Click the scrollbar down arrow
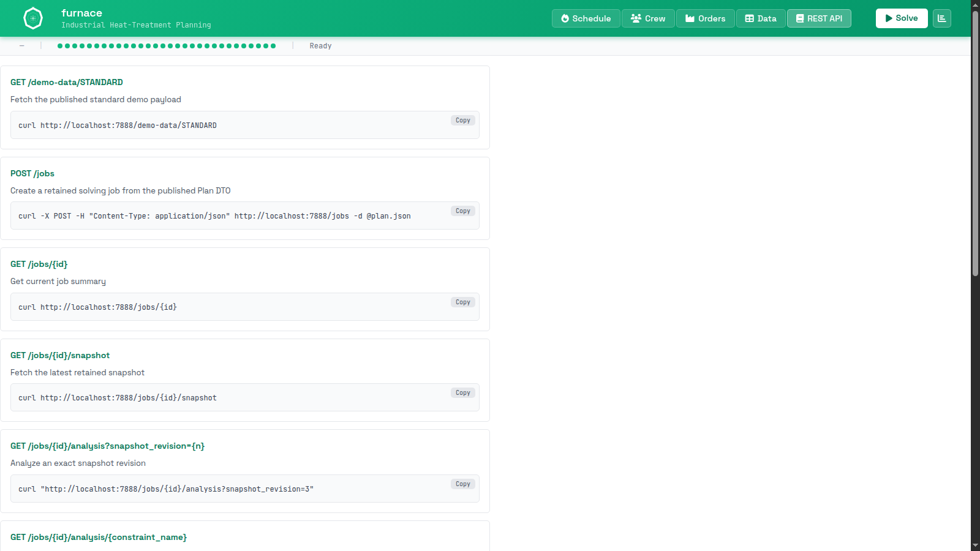Image resolution: width=980 pixels, height=551 pixels. (975, 545)
